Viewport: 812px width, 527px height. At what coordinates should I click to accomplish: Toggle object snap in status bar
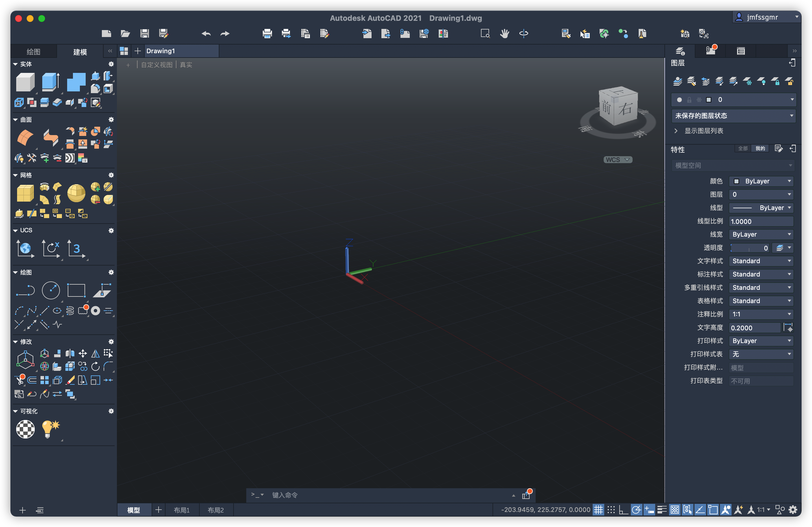[713, 510]
